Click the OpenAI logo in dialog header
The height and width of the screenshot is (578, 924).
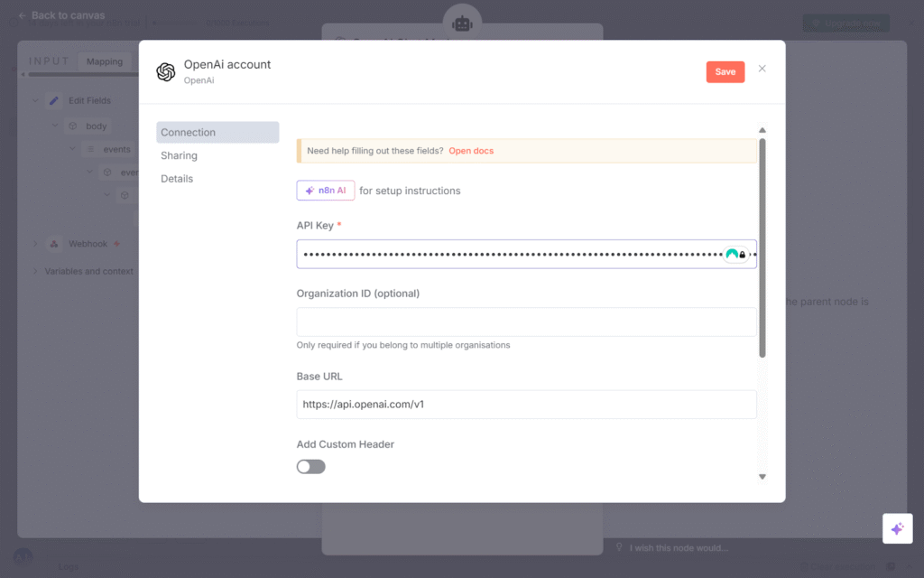(x=166, y=72)
